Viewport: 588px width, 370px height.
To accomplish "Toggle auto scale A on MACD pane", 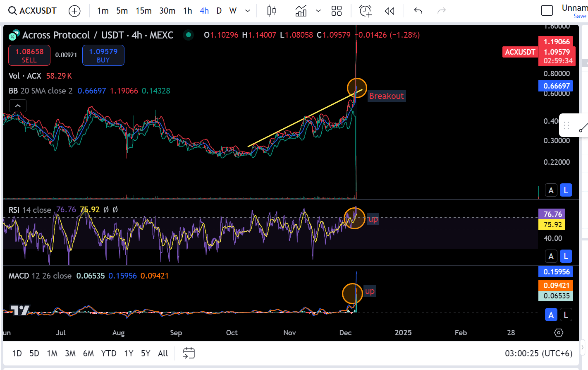I will 551,315.
